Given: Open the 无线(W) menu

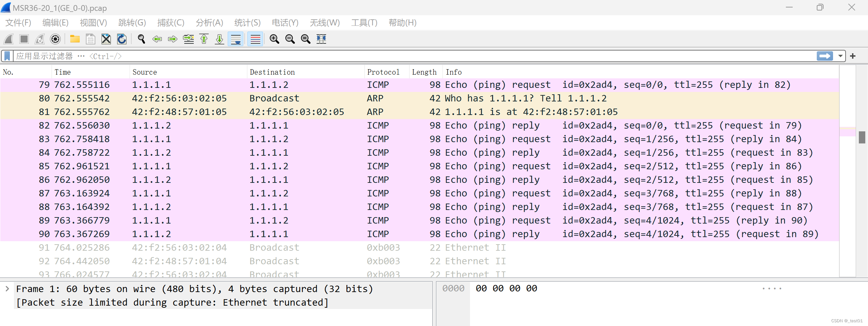Looking at the screenshot, I should pyautogui.click(x=325, y=23).
